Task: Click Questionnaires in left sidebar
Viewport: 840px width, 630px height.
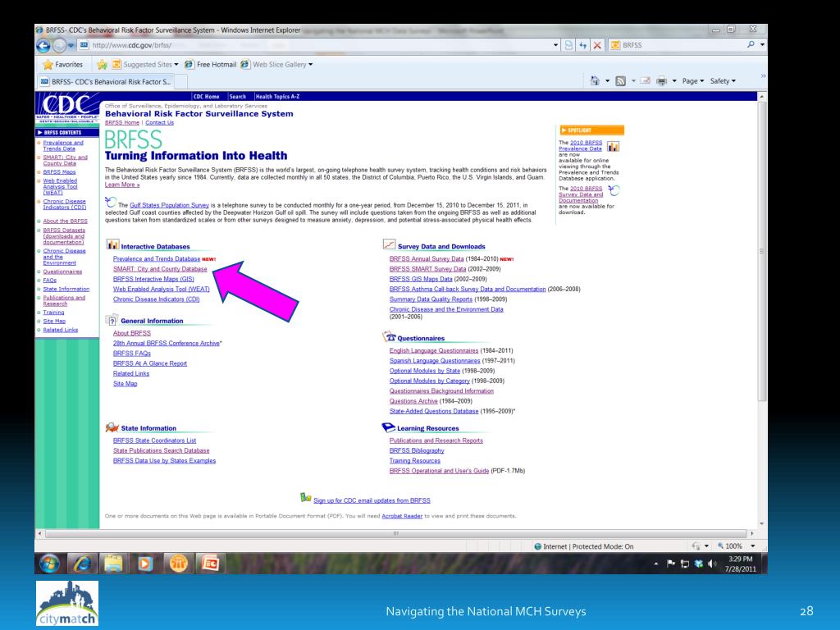Action: pyautogui.click(x=62, y=272)
